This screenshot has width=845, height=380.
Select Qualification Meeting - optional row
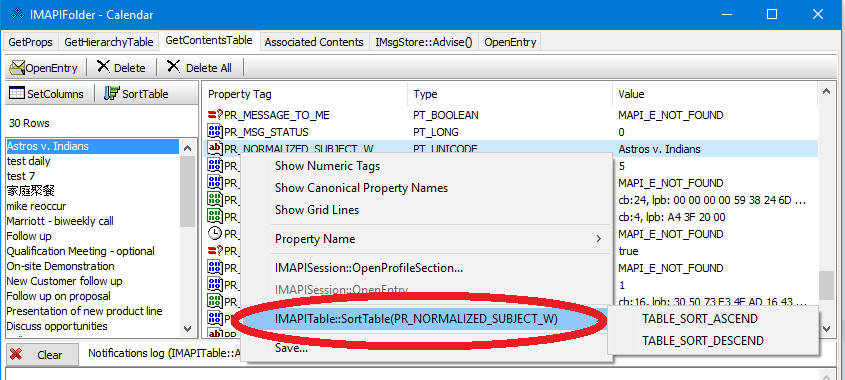click(93, 251)
